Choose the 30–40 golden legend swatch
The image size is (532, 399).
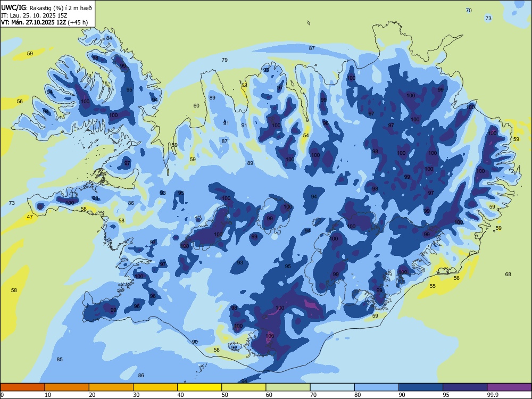pyautogui.click(x=155, y=387)
